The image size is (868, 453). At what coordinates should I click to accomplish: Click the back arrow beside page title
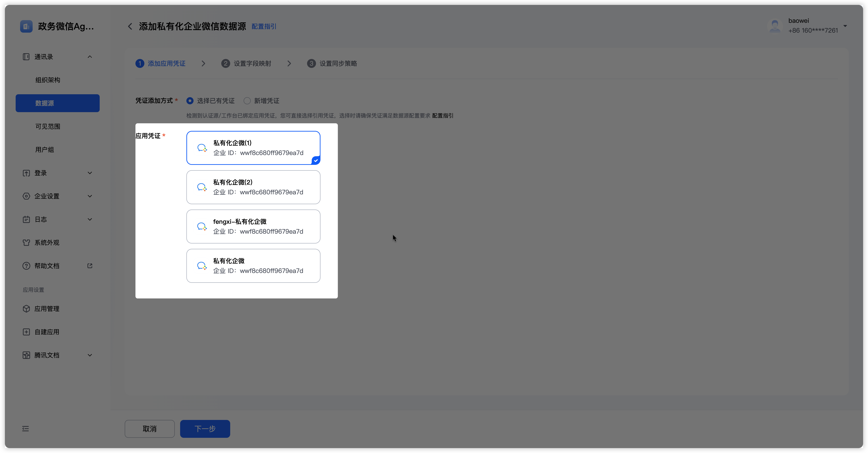click(x=130, y=26)
